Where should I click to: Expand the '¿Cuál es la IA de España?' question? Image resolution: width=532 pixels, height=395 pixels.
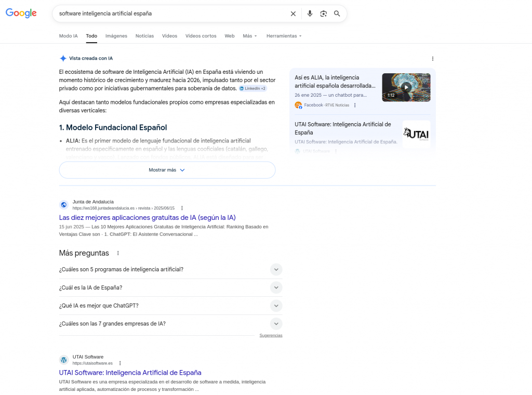(276, 287)
